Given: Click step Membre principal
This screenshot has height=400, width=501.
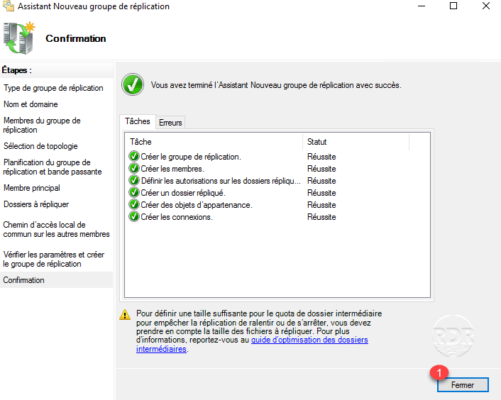Looking at the screenshot, I should (x=32, y=188).
